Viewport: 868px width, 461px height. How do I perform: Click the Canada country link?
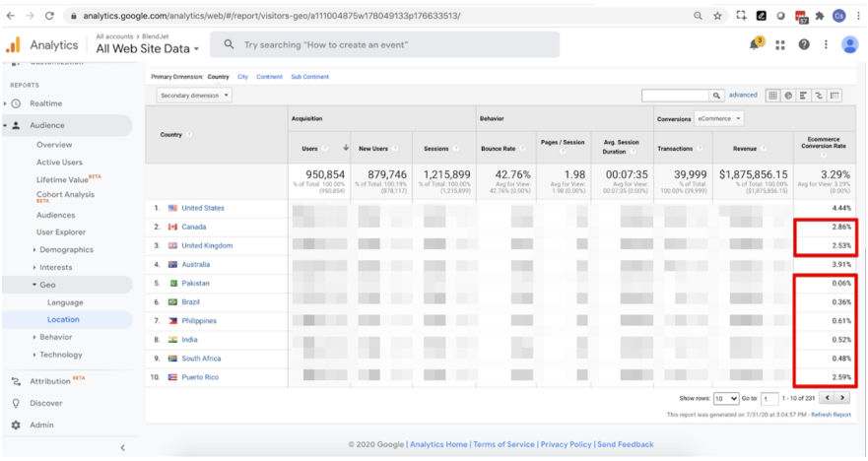194,227
